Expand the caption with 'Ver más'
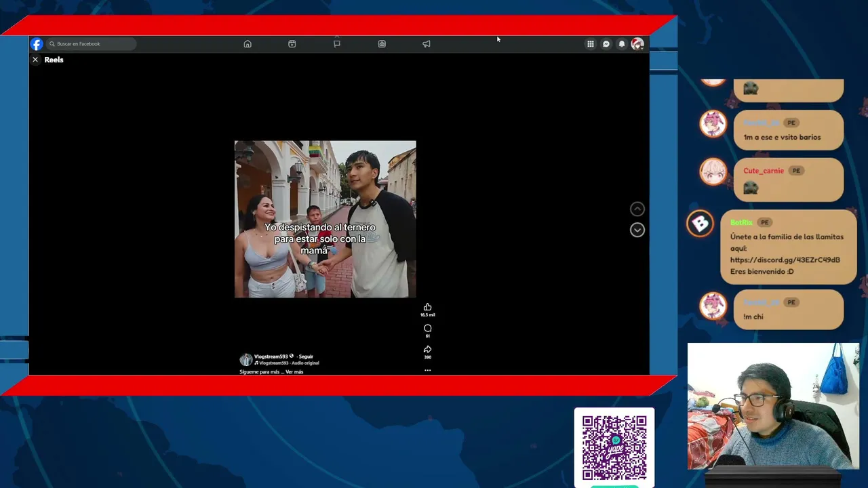 pos(294,372)
